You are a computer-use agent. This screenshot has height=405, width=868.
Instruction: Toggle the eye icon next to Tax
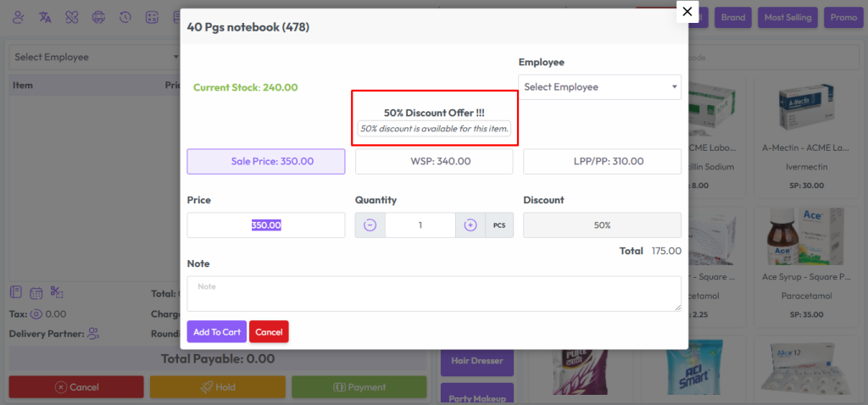pos(36,314)
